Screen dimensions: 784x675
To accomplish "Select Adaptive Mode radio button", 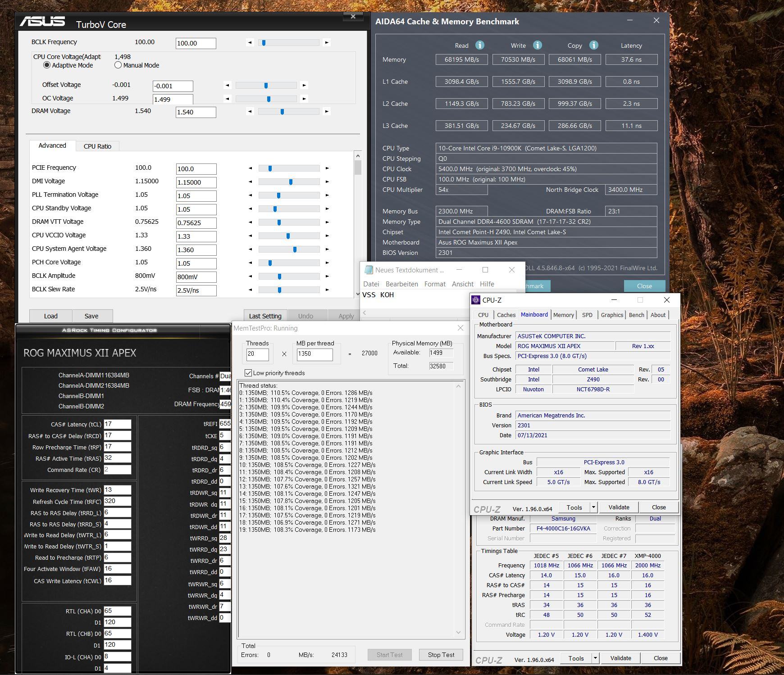I will pyautogui.click(x=47, y=65).
